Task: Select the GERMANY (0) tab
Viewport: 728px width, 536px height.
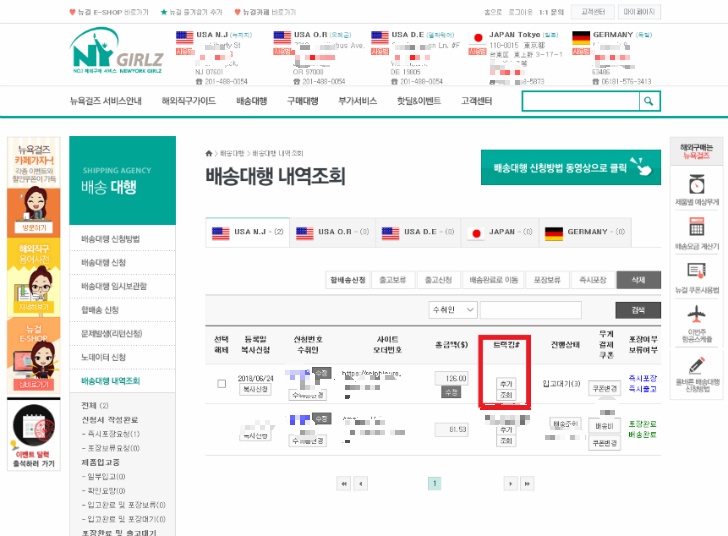Action: (585, 232)
